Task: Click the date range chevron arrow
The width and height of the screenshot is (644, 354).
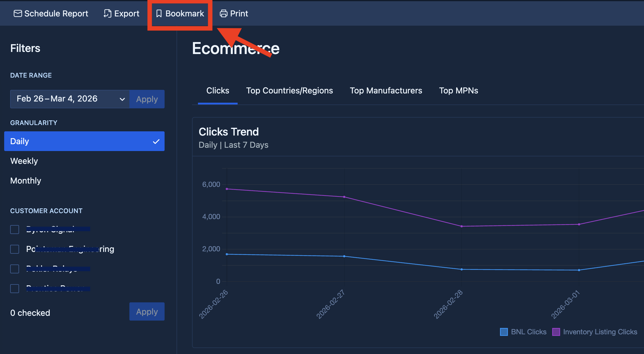Action: coord(122,99)
